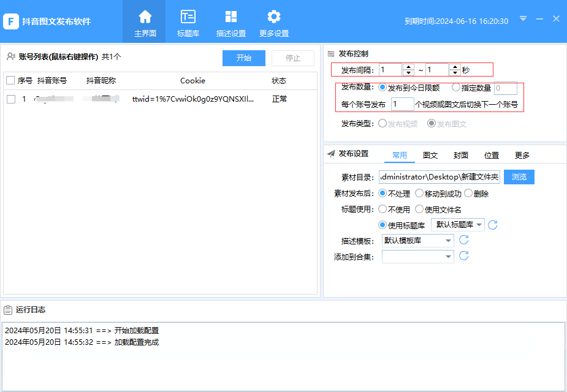Refresh the 默认模板库 template list

(464, 240)
